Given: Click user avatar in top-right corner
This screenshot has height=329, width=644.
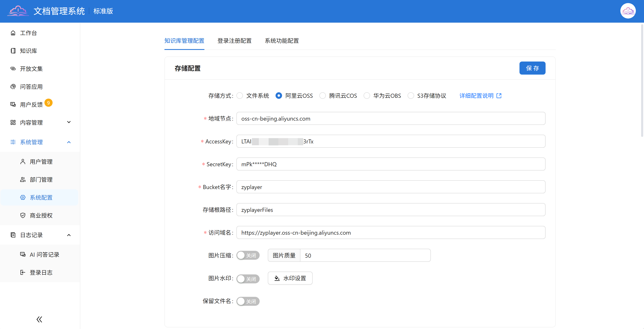Looking at the screenshot, I should tap(628, 11).
